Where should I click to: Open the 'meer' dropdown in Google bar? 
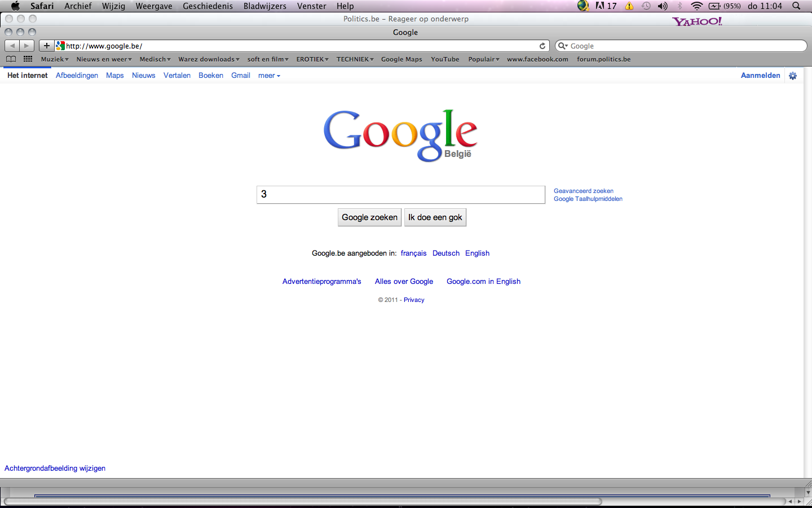pyautogui.click(x=269, y=76)
